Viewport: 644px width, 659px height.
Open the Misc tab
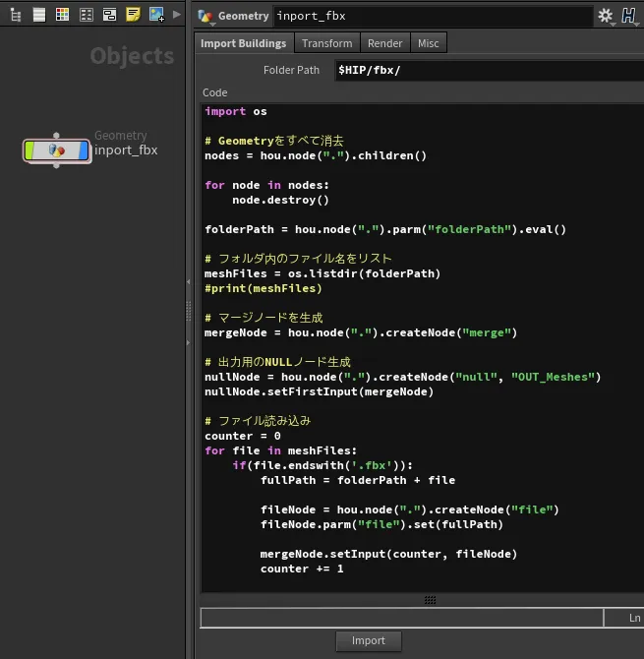coord(428,43)
